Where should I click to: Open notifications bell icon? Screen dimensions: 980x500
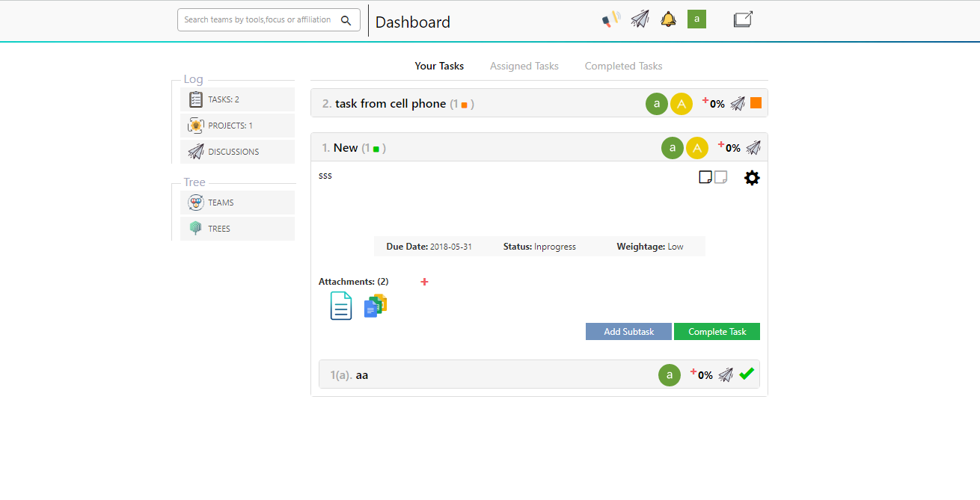[668, 19]
